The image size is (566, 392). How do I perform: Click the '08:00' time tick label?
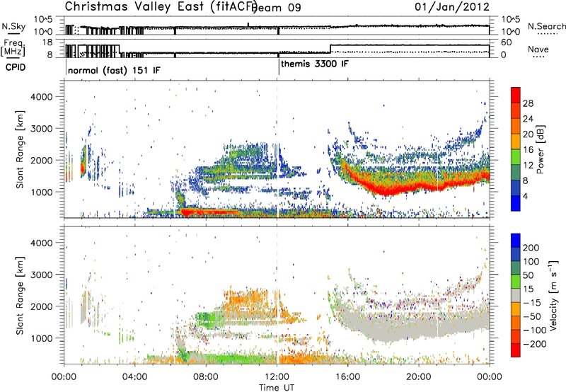coord(206,377)
